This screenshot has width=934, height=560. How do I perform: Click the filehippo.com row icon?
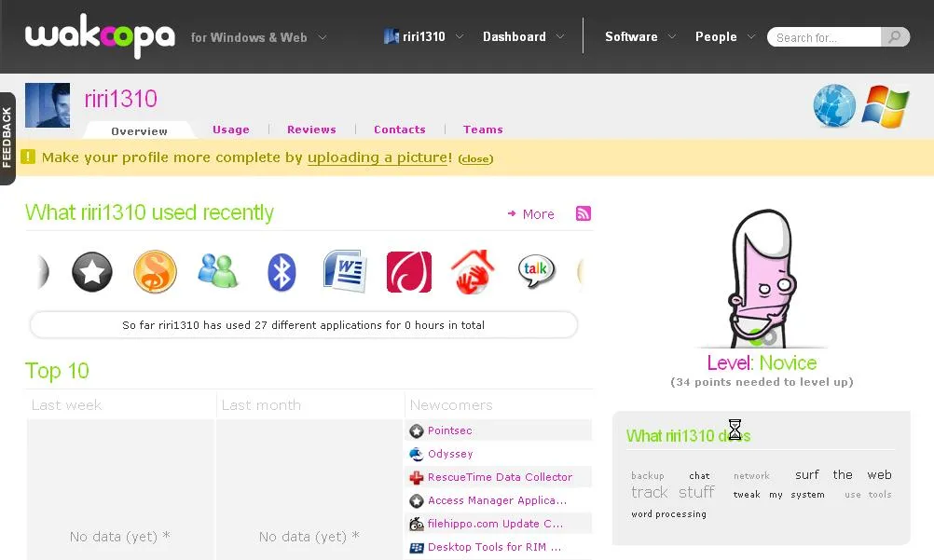(x=417, y=525)
